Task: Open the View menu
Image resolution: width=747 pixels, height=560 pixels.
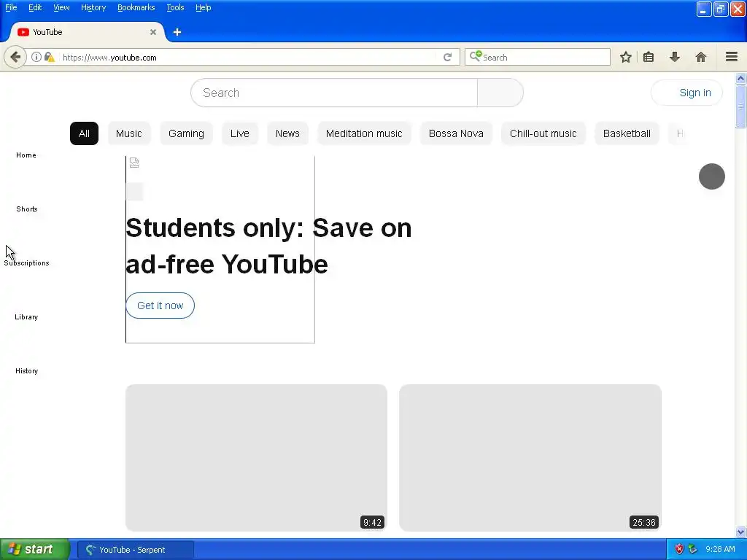Action: [x=61, y=7]
